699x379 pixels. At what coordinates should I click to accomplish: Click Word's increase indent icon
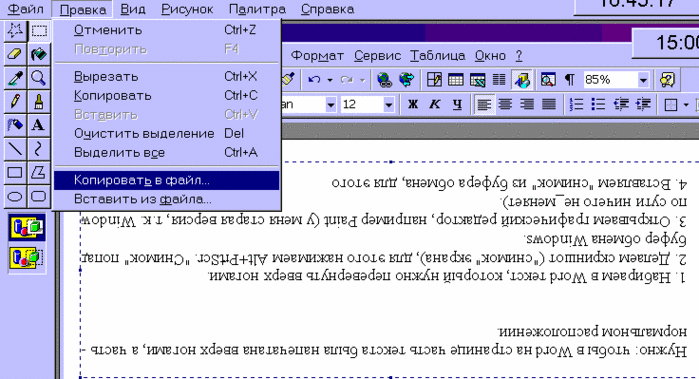pyautogui.click(x=643, y=104)
